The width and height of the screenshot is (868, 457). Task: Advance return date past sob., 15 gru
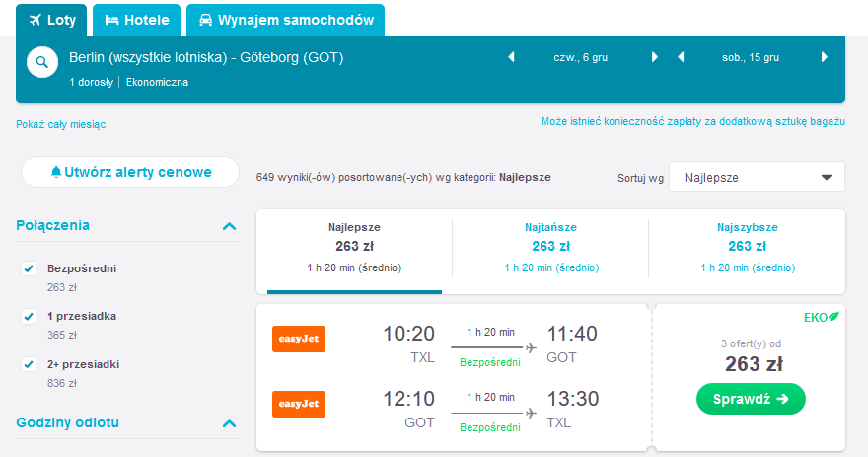pos(825,57)
